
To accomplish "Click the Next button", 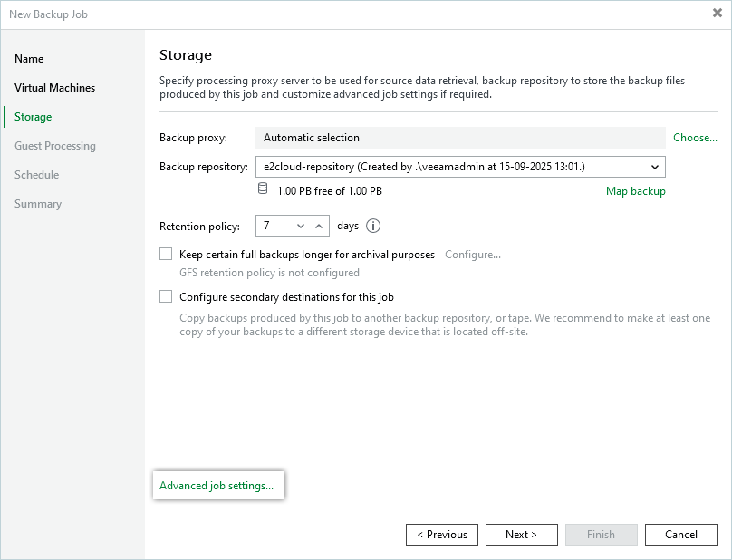I will (x=521, y=535).
